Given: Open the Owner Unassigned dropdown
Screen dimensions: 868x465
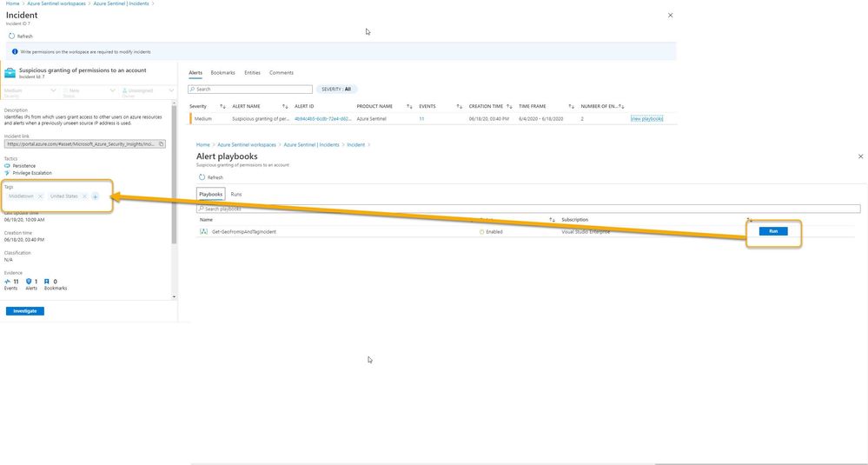Looking at the screenshot, I should click(x=148, y=90).
